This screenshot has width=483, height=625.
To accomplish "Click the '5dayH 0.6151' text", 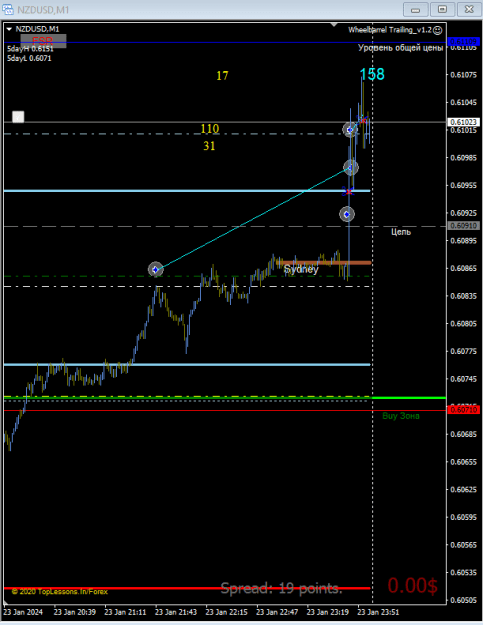I will 30,49.
